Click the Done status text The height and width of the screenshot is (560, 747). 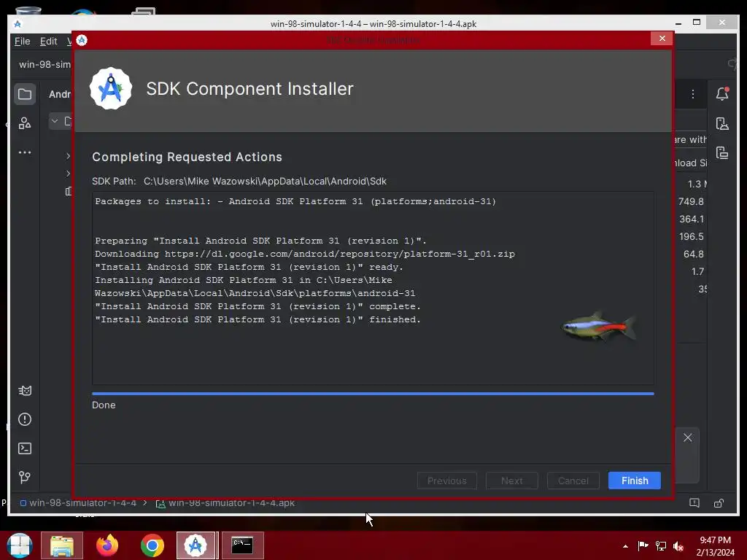pos(104,405)
